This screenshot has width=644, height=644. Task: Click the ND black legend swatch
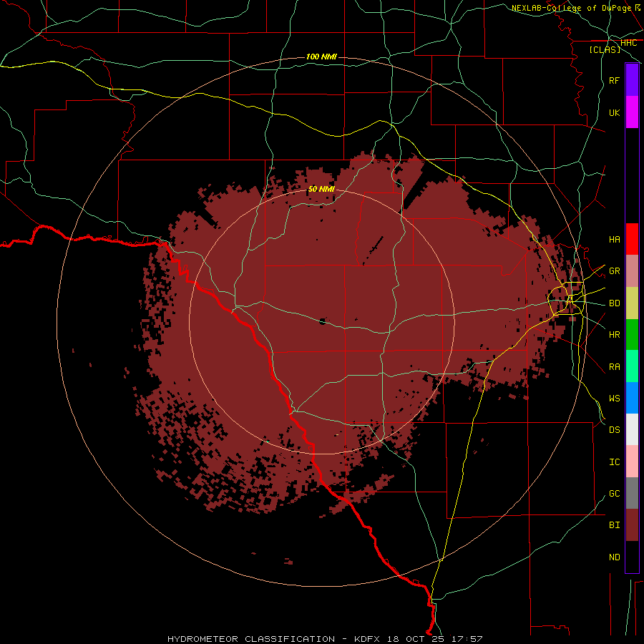tap(632, 557)
